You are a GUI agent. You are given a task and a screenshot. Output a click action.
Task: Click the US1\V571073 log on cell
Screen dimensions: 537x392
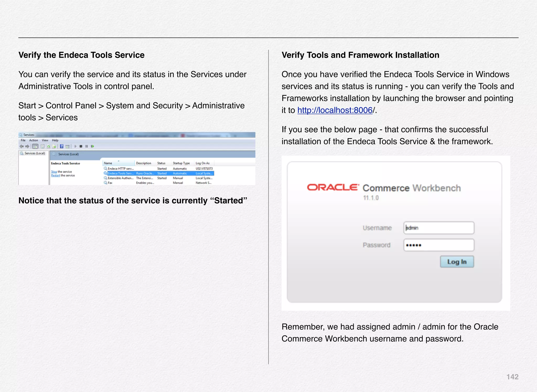coord(204,168)
